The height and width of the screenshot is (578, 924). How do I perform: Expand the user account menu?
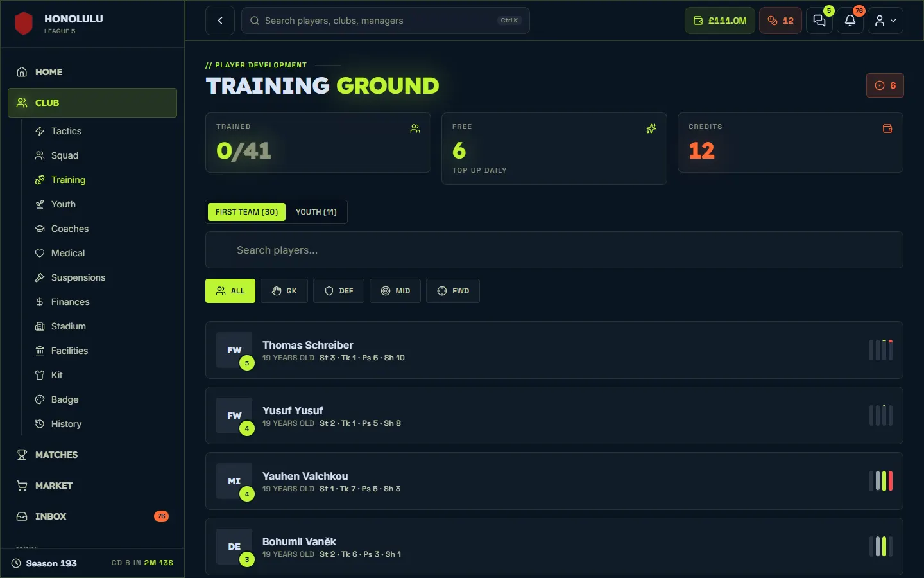(886, 21)
